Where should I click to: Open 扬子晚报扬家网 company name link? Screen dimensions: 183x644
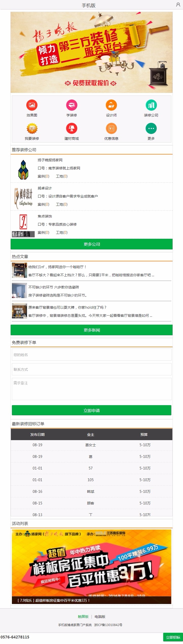click(x=50, y=160)
